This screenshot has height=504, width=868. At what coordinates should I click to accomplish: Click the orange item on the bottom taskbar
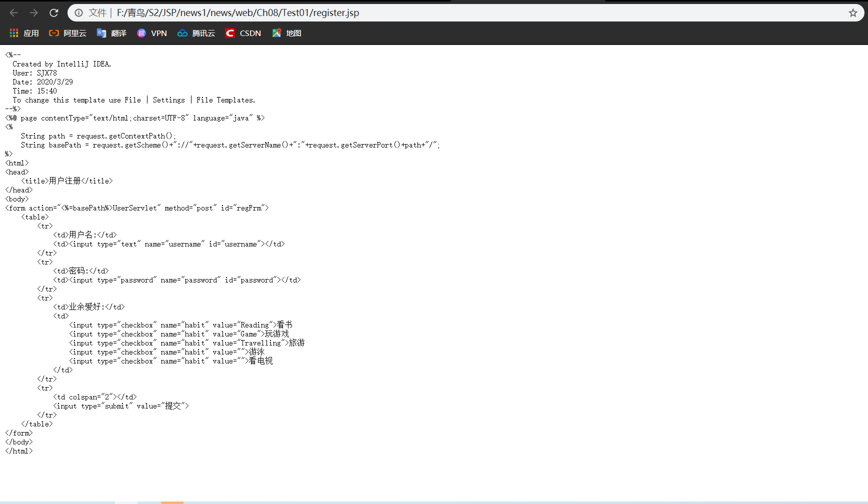172,501
